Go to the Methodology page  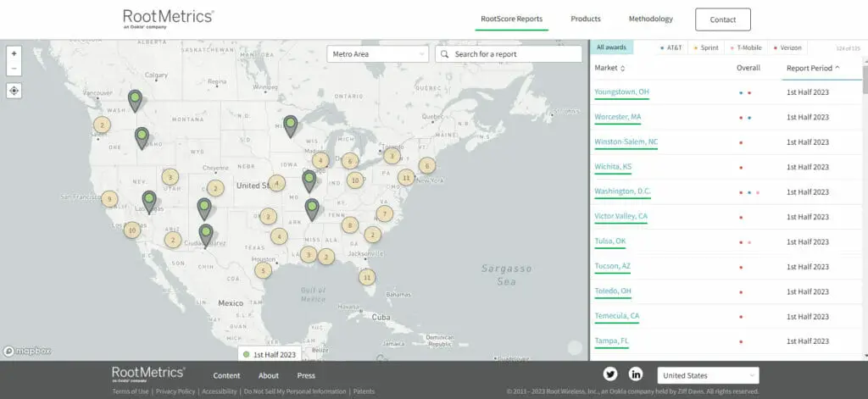[650, 19]
